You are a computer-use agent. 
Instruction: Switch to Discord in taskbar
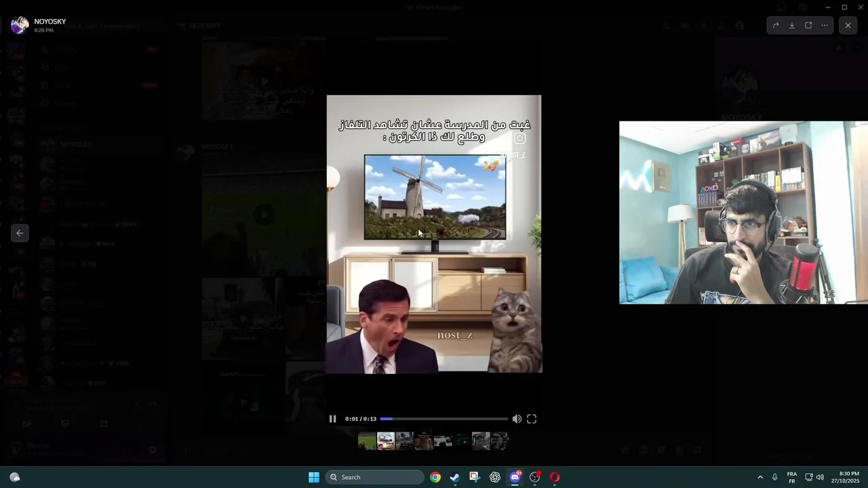tap(515, 477)
